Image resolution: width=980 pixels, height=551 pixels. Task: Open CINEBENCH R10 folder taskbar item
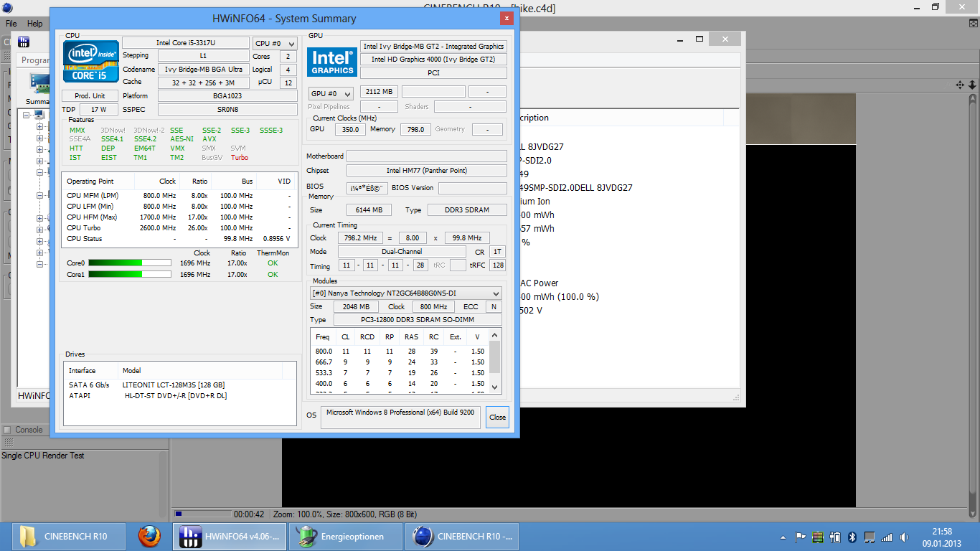pos(69,536)
